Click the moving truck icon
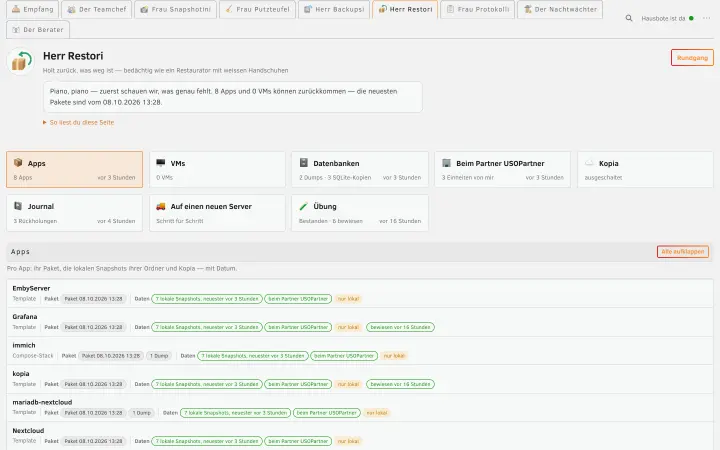Viewport: 720px width, 450px height. [161, 206]
